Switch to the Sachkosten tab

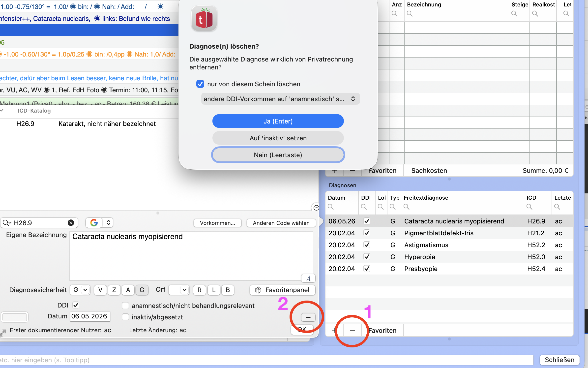click(429, 171)
